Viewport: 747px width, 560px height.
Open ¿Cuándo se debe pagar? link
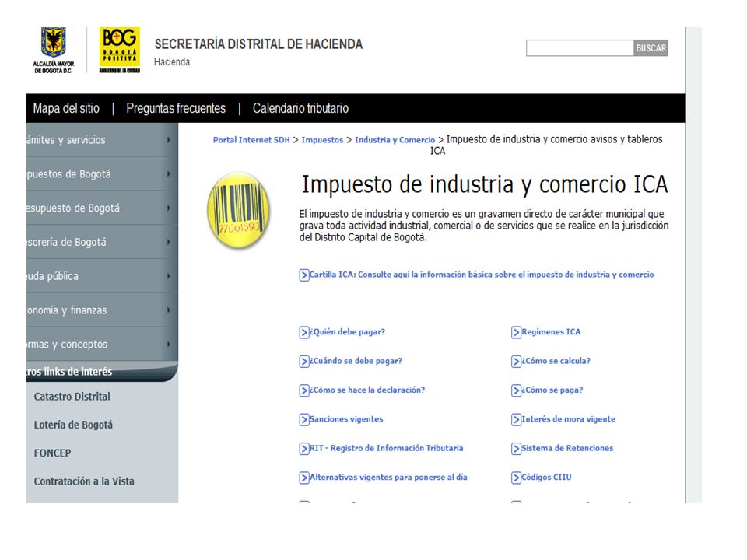click(x=356, y=361)
